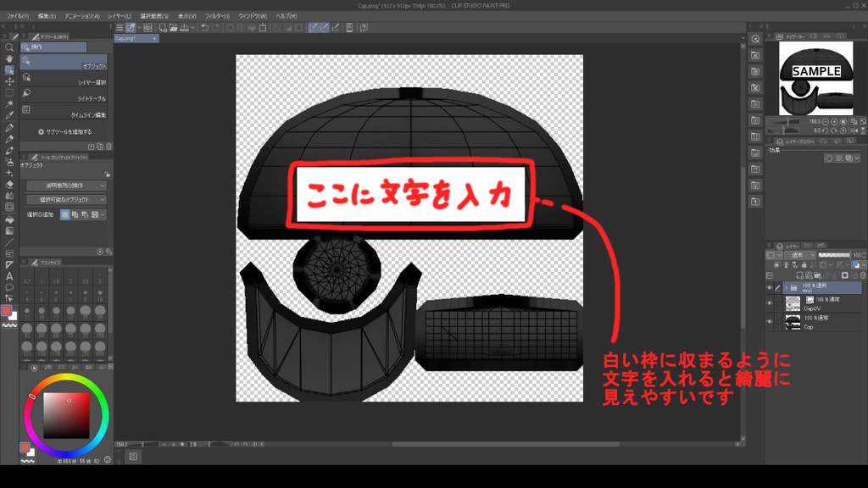This screenshot has height=488, width=868.
Task: Select the Text tool (A)
Action: (x=9, y=276)
